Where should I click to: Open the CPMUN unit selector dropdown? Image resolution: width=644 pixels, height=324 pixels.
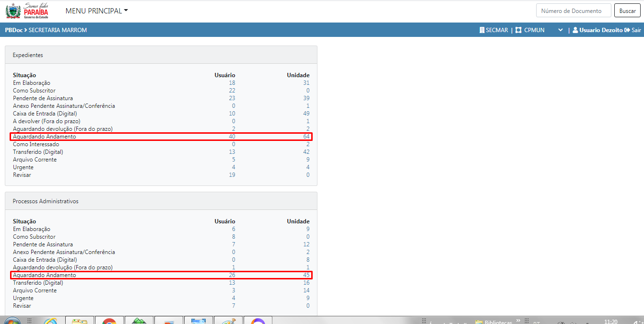(560, 30)
